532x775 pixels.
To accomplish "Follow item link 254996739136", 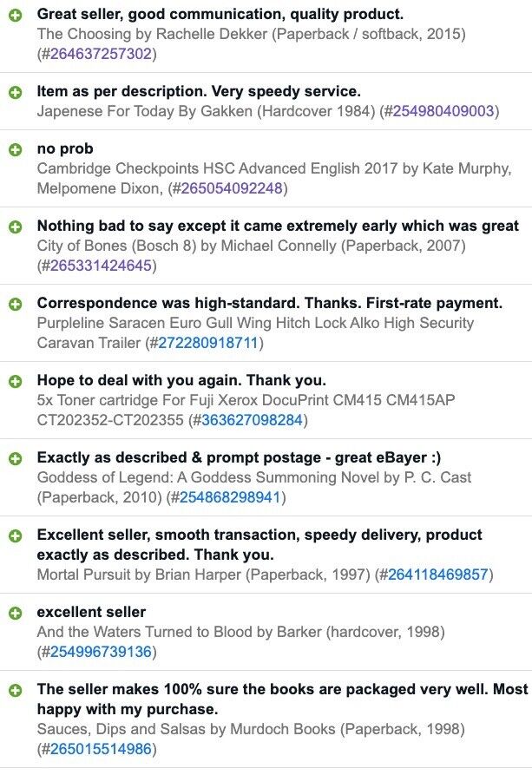I will [x=101, y=652].
